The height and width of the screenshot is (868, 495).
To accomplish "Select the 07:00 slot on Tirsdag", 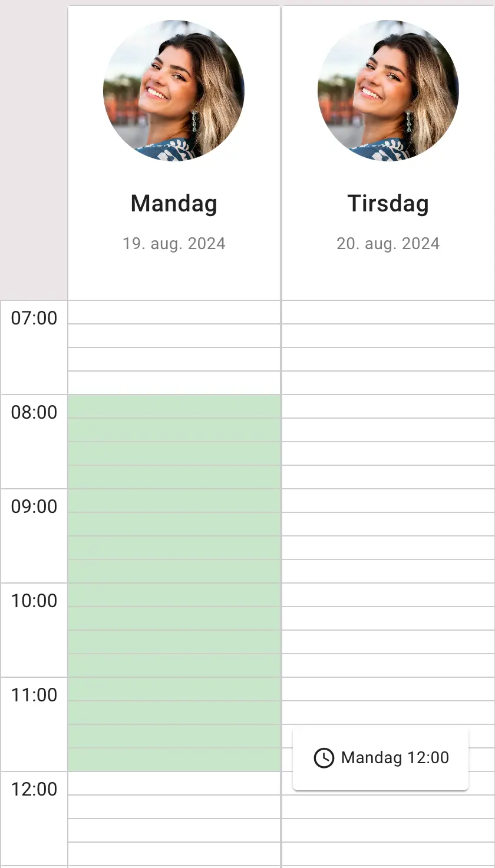I will (388, 313).
